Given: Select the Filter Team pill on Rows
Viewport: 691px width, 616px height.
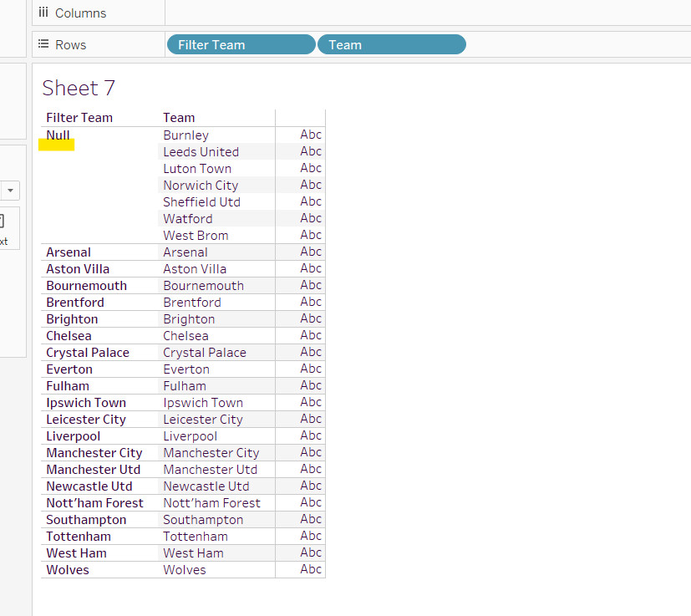Looking at the screenshot, I should pyautogui.click(x=241, y=44).
